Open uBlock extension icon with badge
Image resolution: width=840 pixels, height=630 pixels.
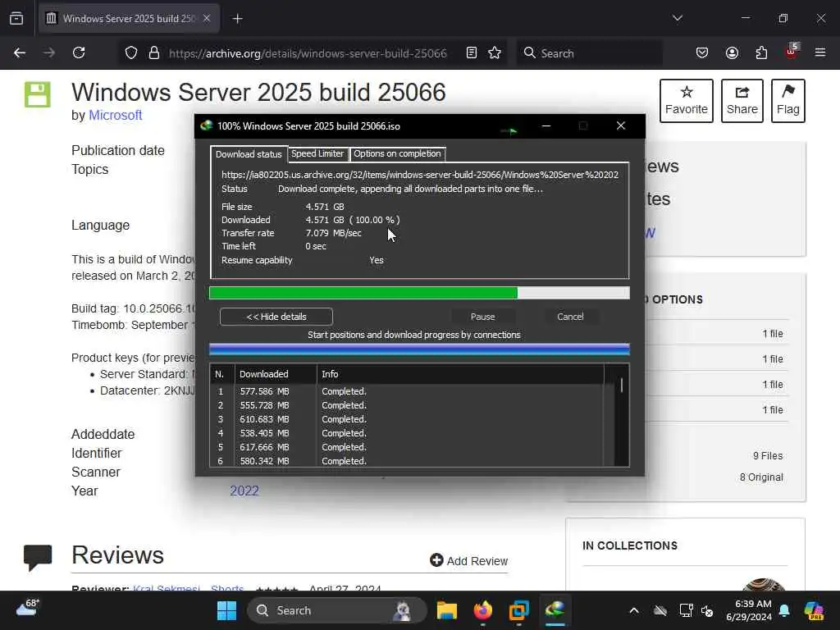pos(792,52)
